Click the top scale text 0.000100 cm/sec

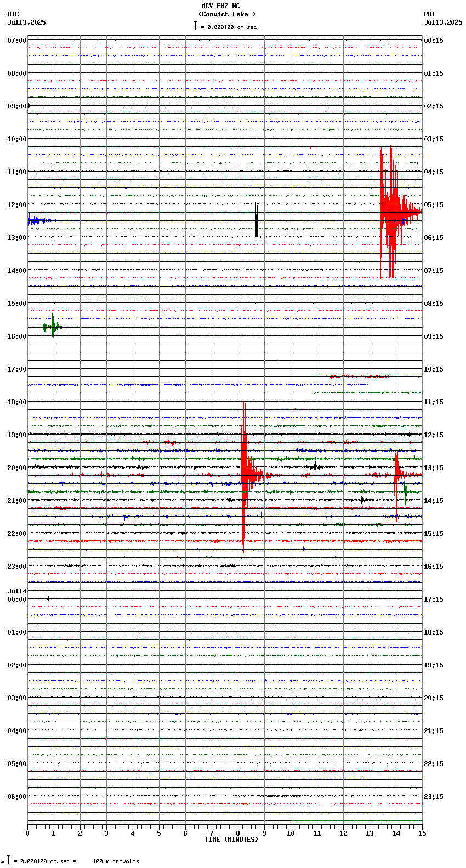(232, 27)
